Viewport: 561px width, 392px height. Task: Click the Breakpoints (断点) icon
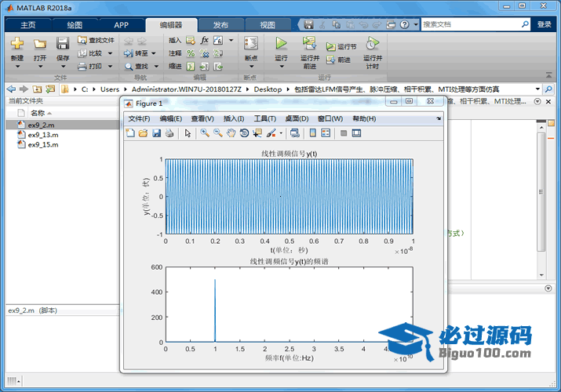pyautogui.click(x=250, y=44)
